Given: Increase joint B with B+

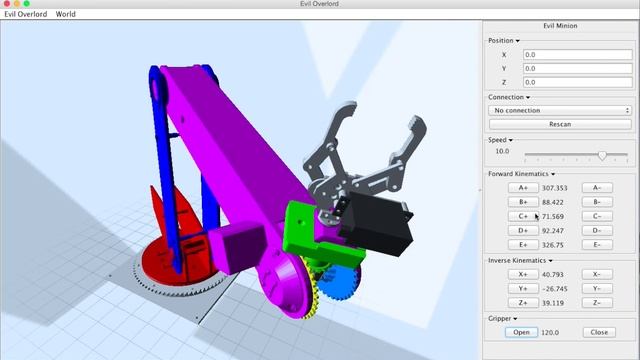Looking at the screenshot, I should (523, 202).
